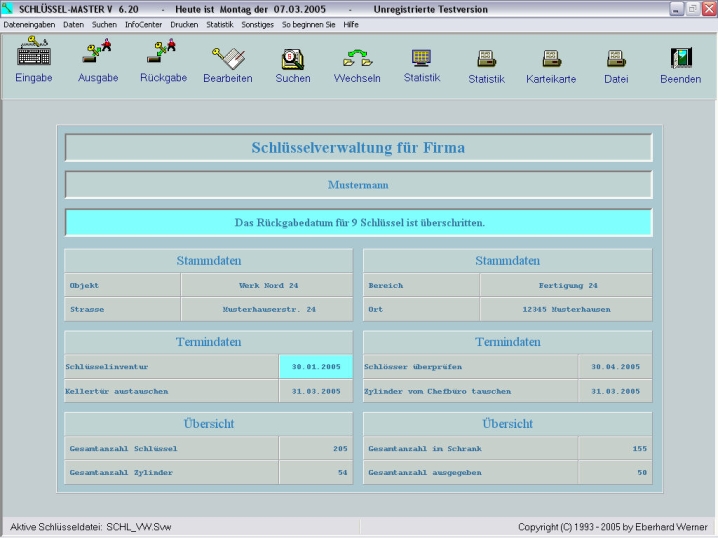Image resolution: width=718 pixels, height=538 pixels.
Task: Click the 'So beginnen Sie' menu item
Action: [x=308, y=23]
